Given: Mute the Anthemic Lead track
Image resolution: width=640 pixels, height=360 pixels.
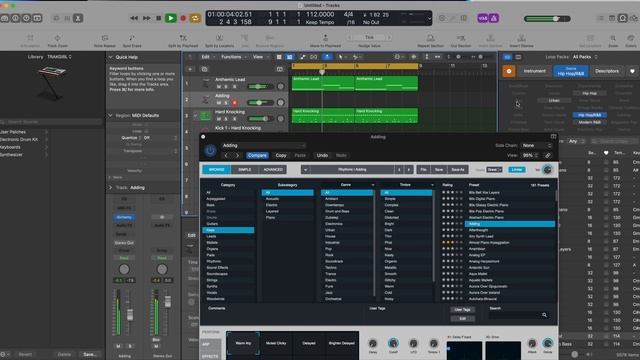Looking at the screenshot, I should tap(219, 87).
